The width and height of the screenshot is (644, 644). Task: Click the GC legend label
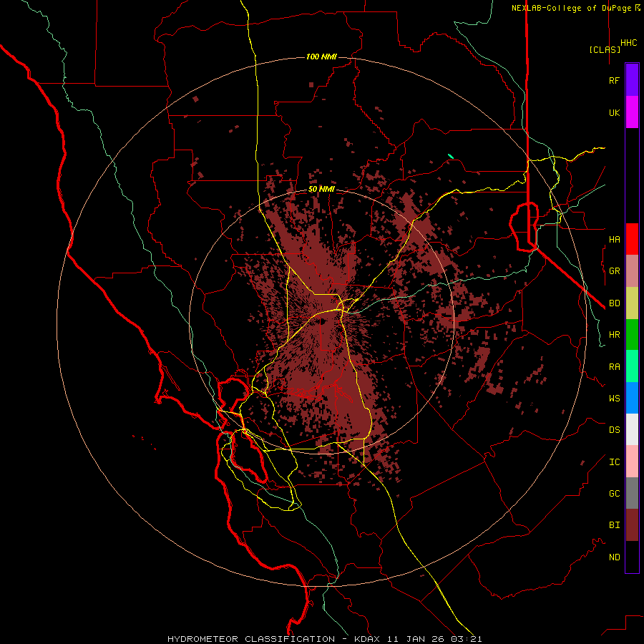tap(614, 493)
